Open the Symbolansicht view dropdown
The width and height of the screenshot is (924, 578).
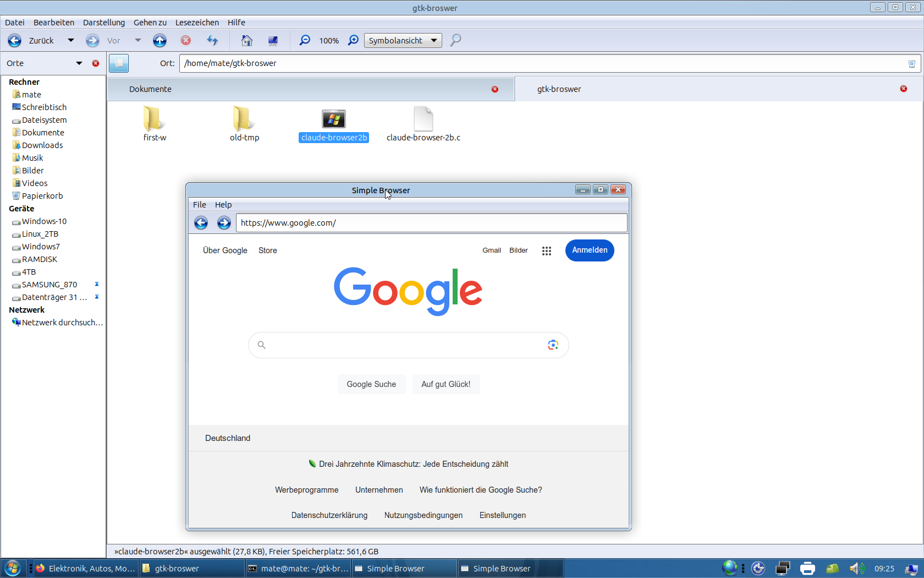pyautogui.click(x=434, y=40)
